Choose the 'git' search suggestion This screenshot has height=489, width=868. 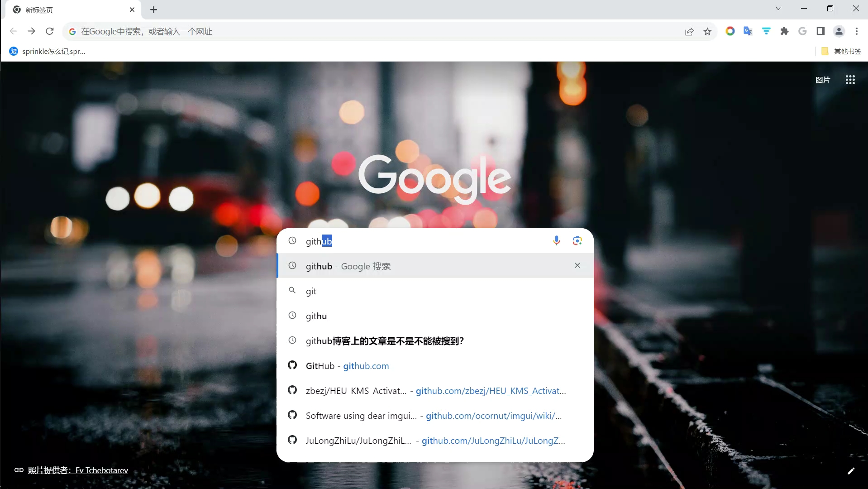pos(435,291)
